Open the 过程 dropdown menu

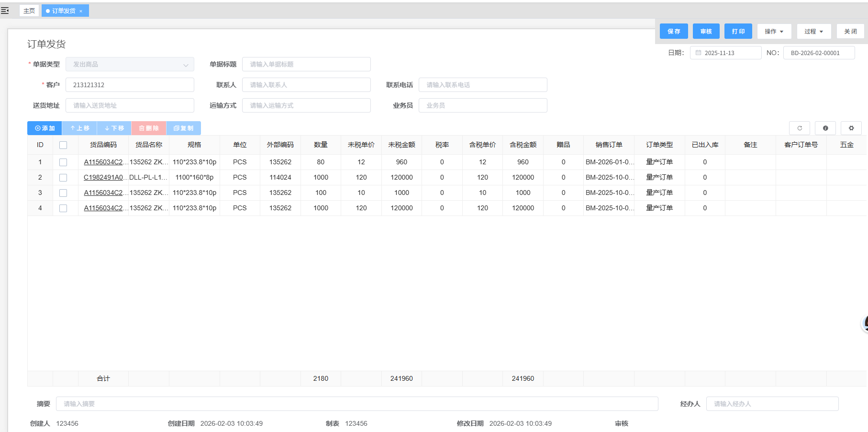813,32
